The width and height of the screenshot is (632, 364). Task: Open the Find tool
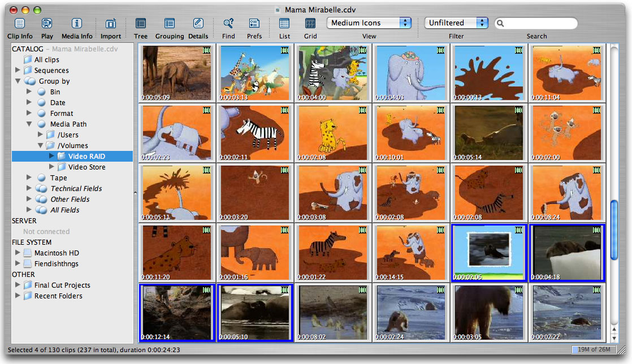[x=228, y=24]
